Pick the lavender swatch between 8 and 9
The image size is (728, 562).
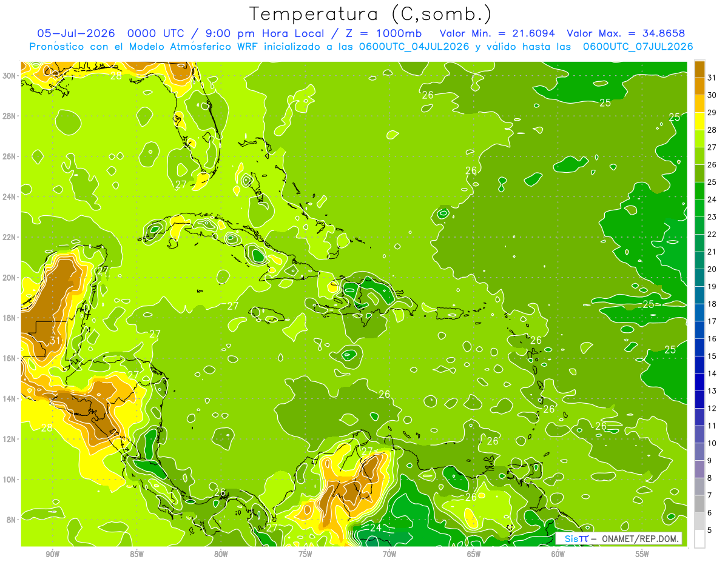[699, 469]
